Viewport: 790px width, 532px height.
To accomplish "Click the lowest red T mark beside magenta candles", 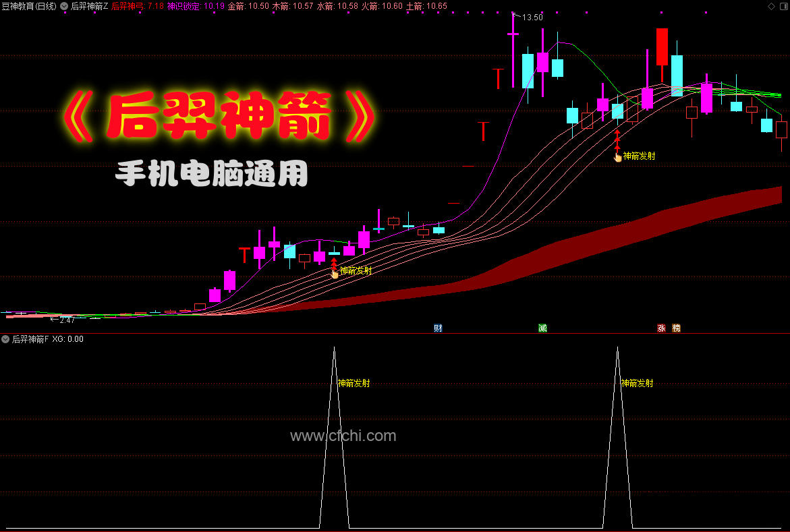I will (x=244, y=255).
